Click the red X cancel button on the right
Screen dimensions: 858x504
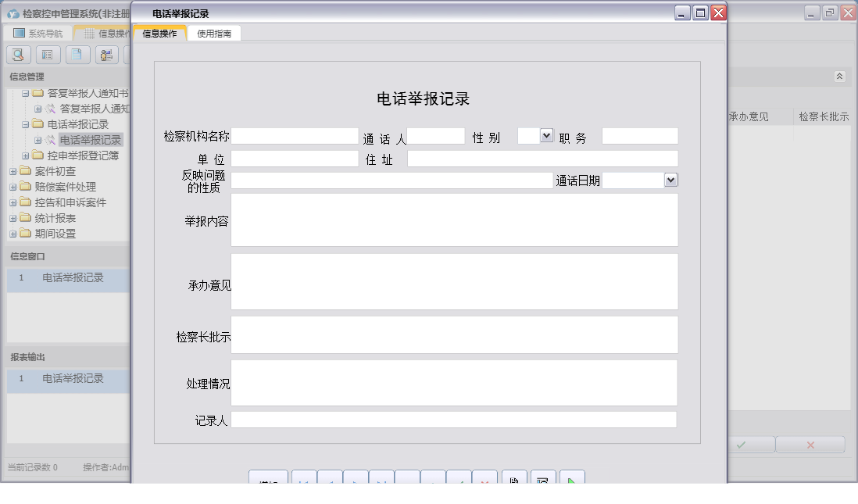(810, 444)
